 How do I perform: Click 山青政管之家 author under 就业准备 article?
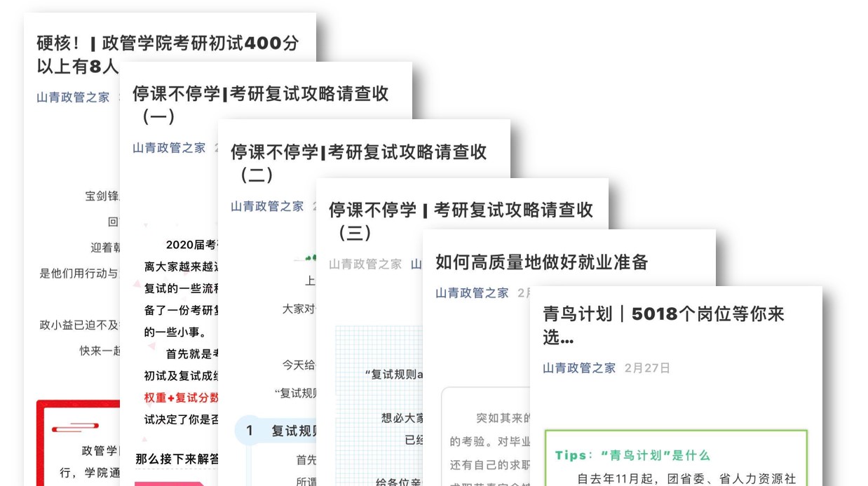(x=472, y=293)
